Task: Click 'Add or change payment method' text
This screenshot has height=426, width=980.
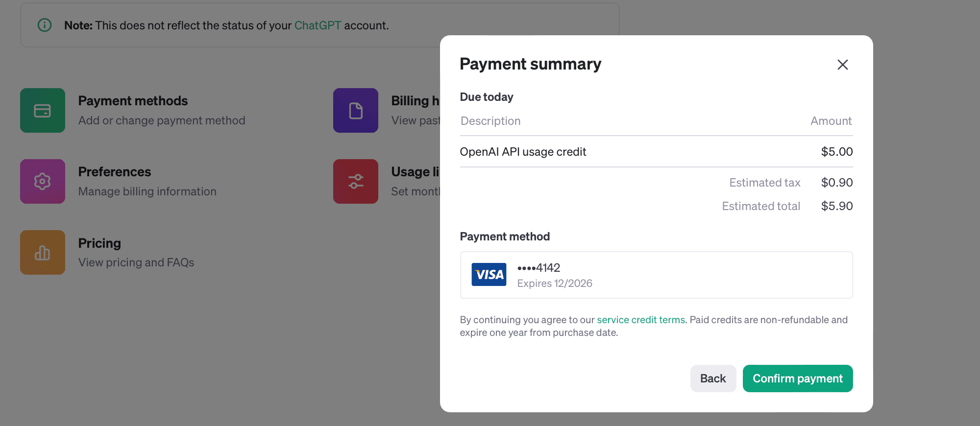Action: tap(162, 120)
